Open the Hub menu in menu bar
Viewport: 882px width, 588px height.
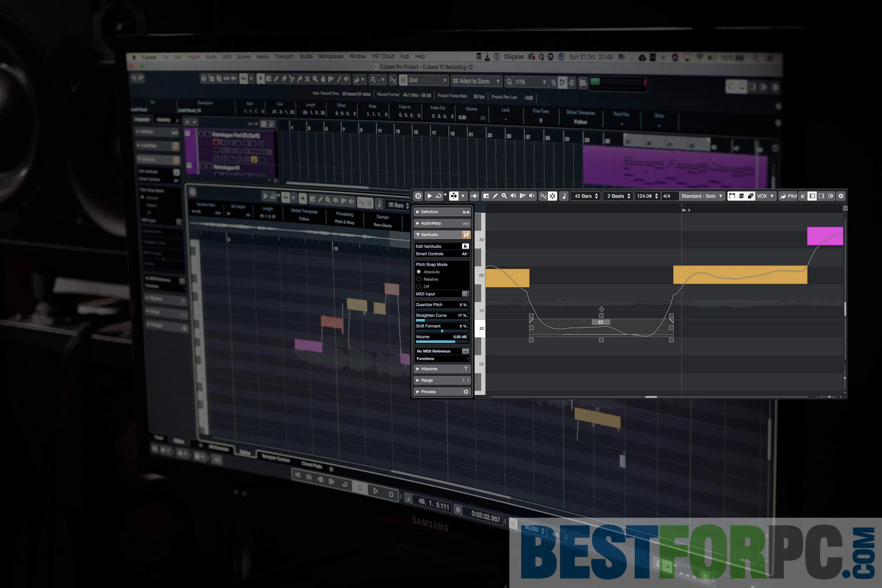click(405, 57)
